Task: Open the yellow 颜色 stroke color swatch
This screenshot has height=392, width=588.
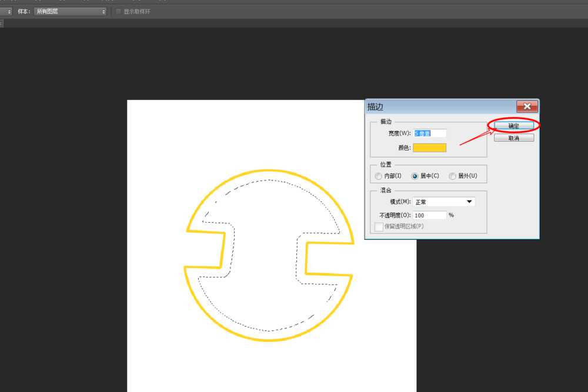Action: coord(429,148)
